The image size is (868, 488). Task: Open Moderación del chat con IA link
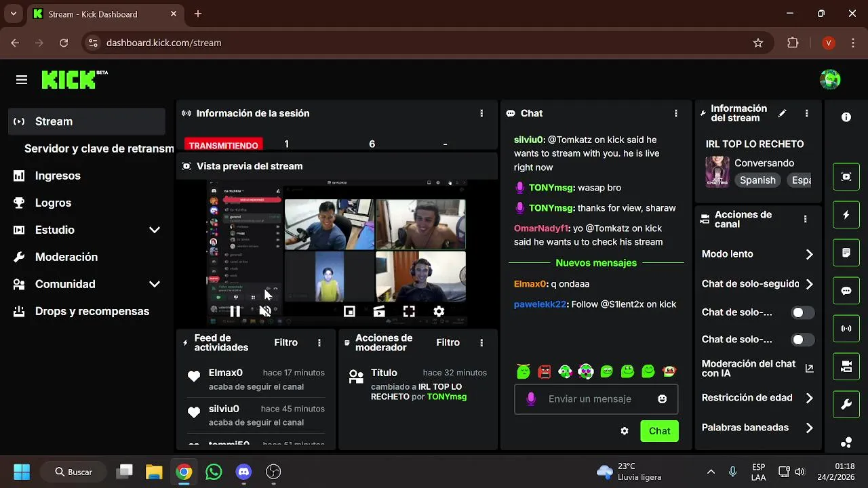click(809, 369)
